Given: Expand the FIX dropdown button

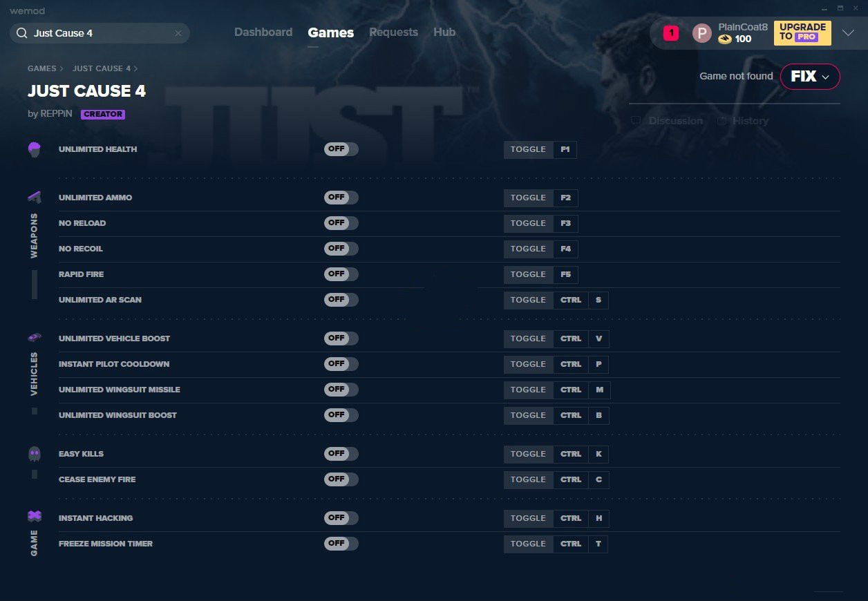Looking at the screenshot, I should pos(810,77).
